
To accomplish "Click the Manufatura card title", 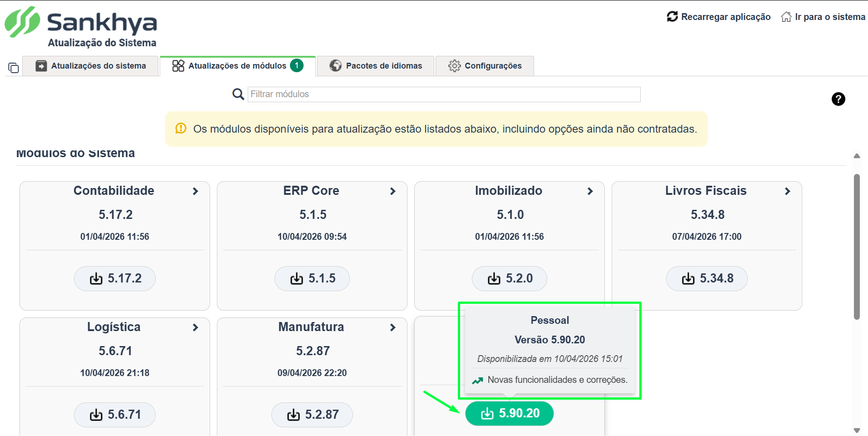I will pyautogui.click(x=311, y=327).
